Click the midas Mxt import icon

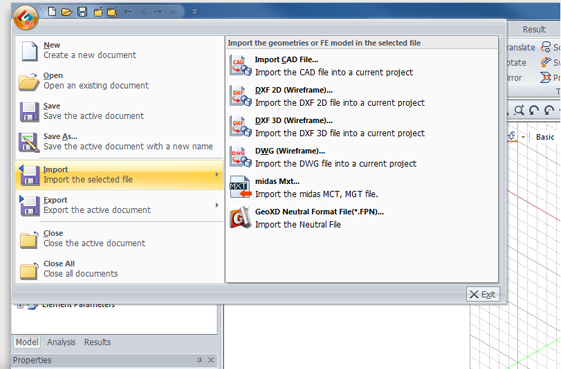240,187
